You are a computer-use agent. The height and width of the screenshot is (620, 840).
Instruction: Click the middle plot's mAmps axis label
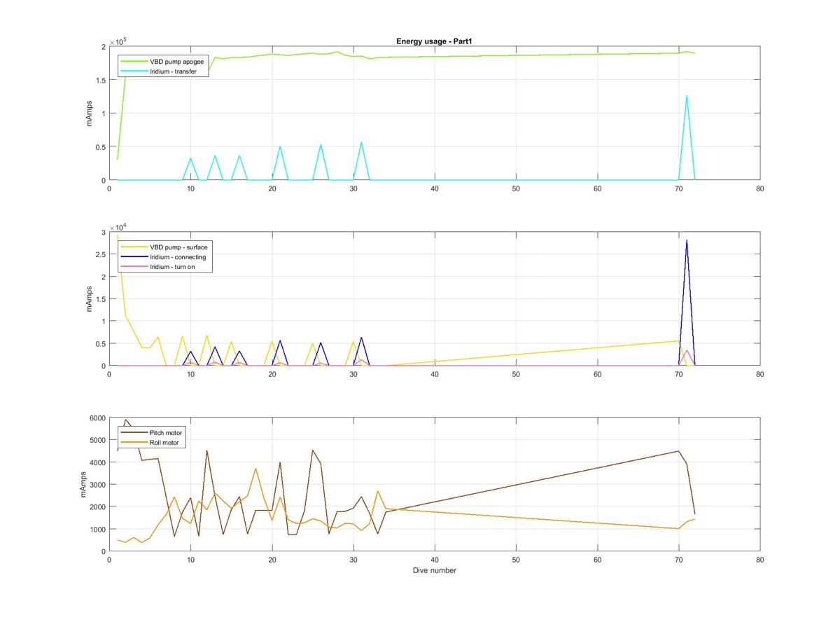click(89, 298)
